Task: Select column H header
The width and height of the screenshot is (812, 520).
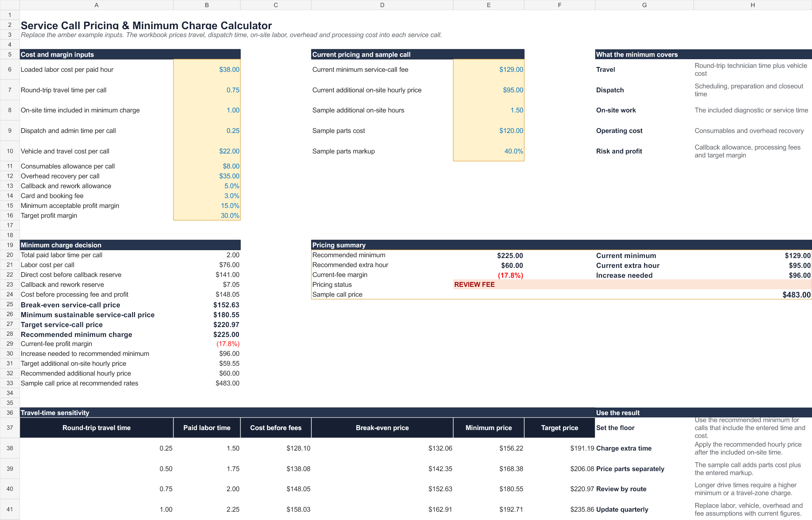Action: click(753, 5)
